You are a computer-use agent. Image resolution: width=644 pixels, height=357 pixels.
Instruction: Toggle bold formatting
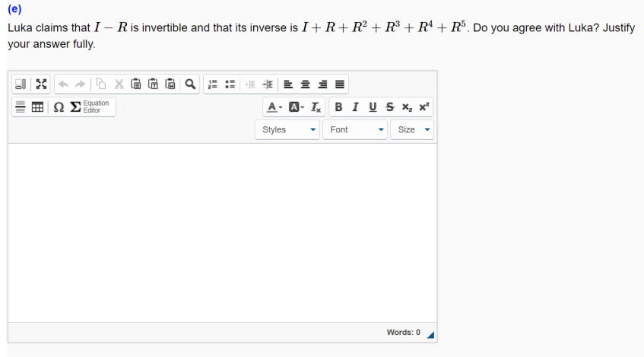coord(338,107)
